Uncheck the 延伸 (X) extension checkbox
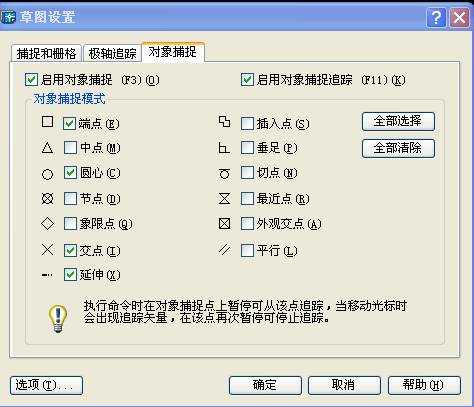Image resolution: width=474 pixels, height=407 pixels. coord(70,275)
